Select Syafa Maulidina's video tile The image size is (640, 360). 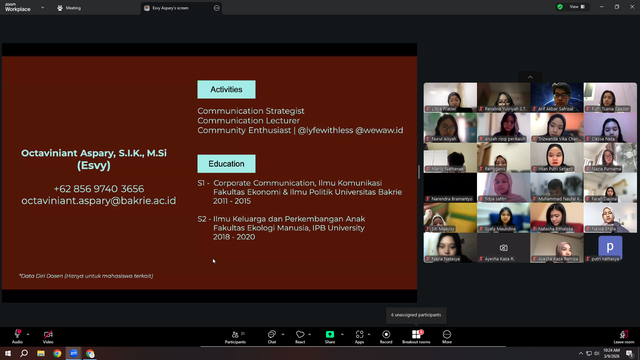click(x=504, y=218)
